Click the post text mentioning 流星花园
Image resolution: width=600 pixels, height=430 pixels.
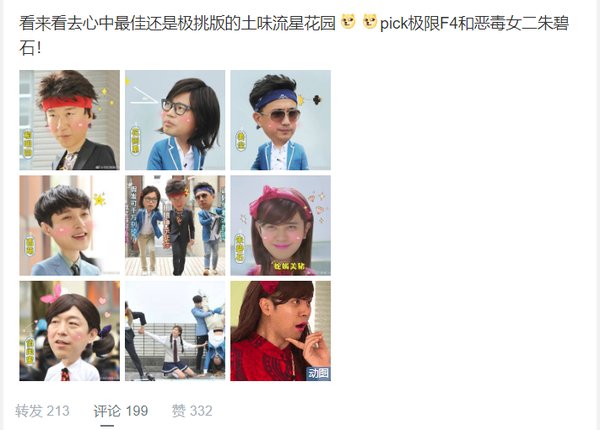tap(294, 35)
